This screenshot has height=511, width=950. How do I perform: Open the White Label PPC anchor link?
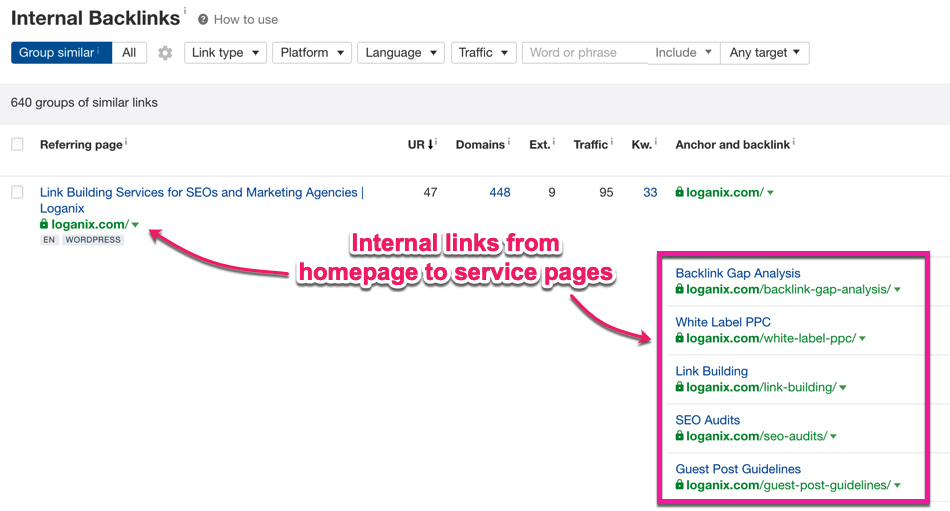723,322
